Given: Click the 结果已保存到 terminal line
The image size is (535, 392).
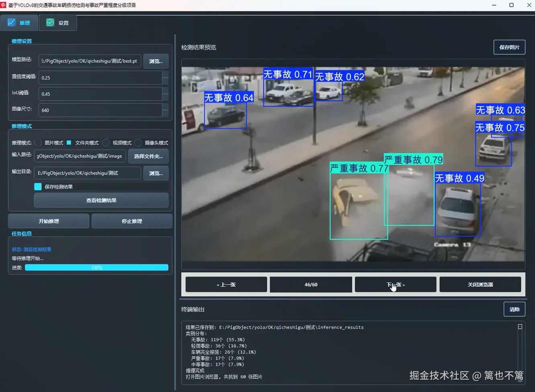Looking at the screenshot, I should click(x=274, y=327).
